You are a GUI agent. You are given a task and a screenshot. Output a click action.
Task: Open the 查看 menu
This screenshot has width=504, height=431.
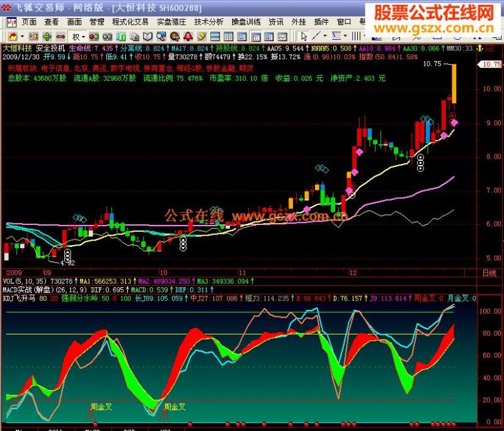point(52,22)
